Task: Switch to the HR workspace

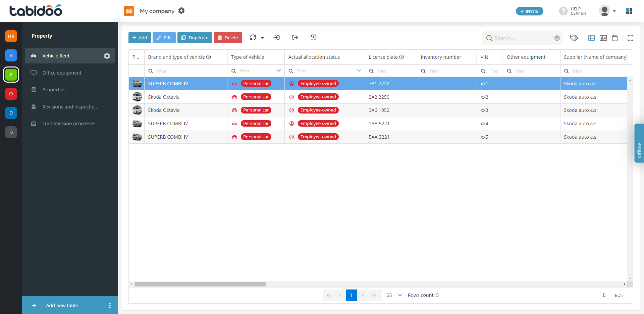Action: pos(11,36)
